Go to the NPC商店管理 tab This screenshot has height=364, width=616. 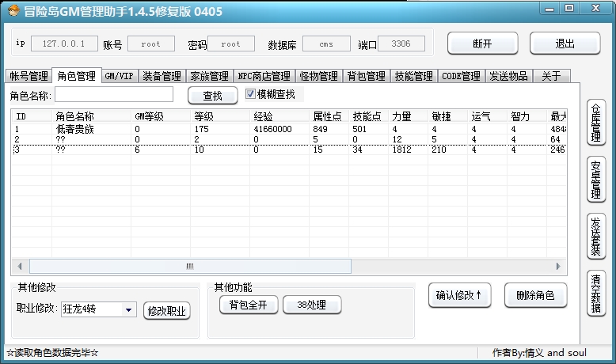[264, 77]
